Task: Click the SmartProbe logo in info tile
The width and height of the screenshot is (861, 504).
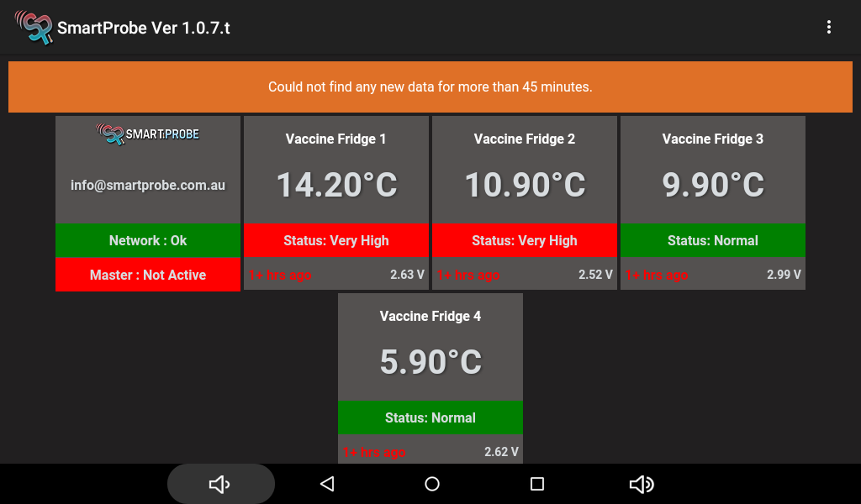Action: pos(148,134)
